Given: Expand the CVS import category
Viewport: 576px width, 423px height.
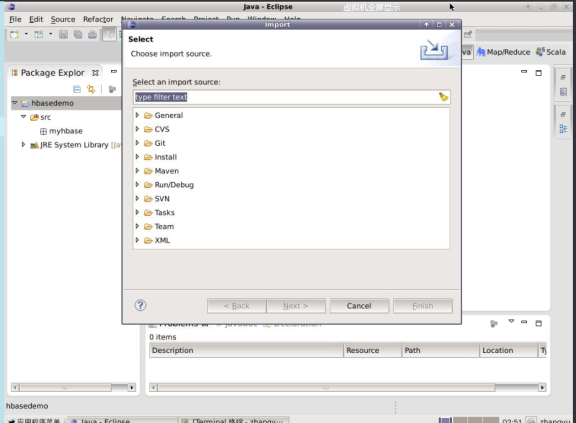Looking at the screenshot, I should tap(137, 129).
